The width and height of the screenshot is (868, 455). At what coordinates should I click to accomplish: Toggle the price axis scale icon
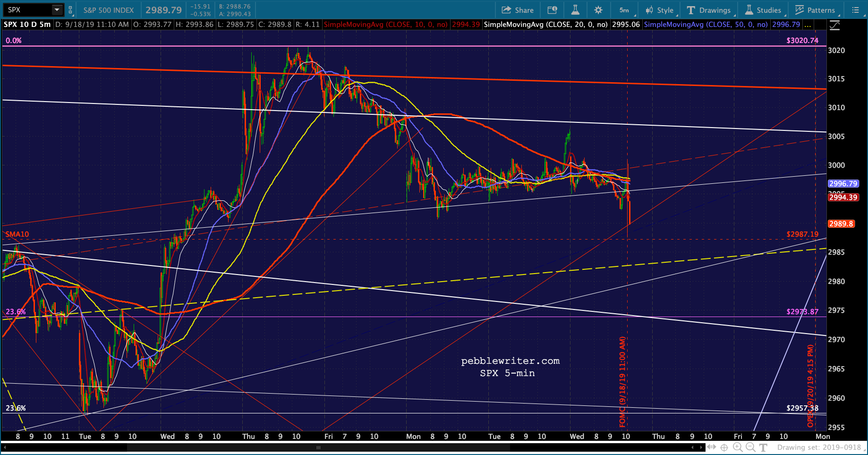tap(835, 25)
